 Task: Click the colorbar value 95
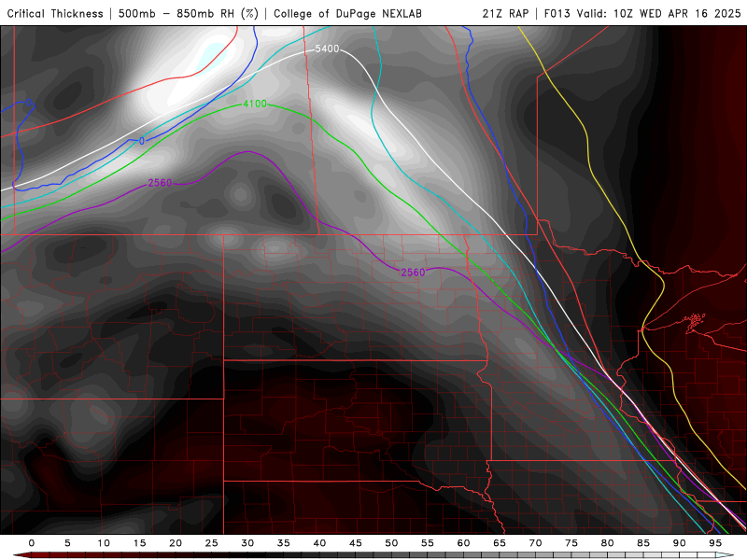pos(715,543)
